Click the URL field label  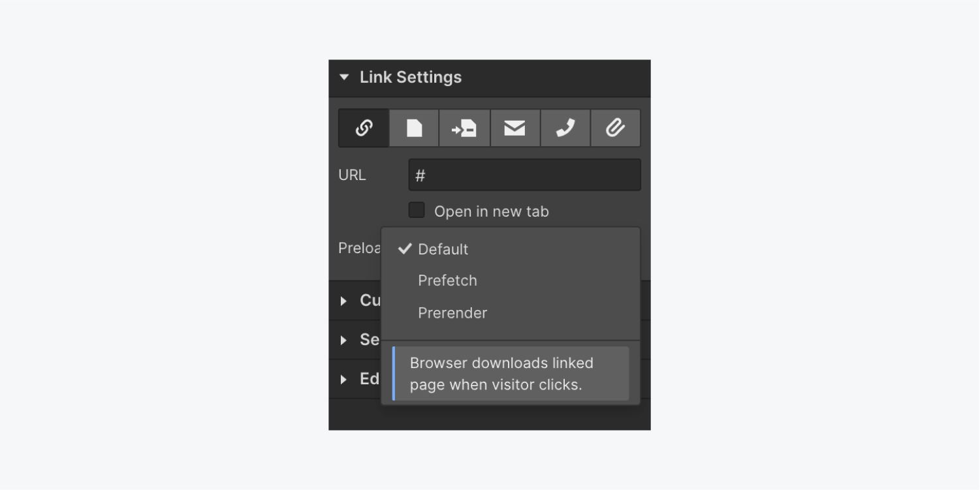pyautogui.click(x=352, y=175)
